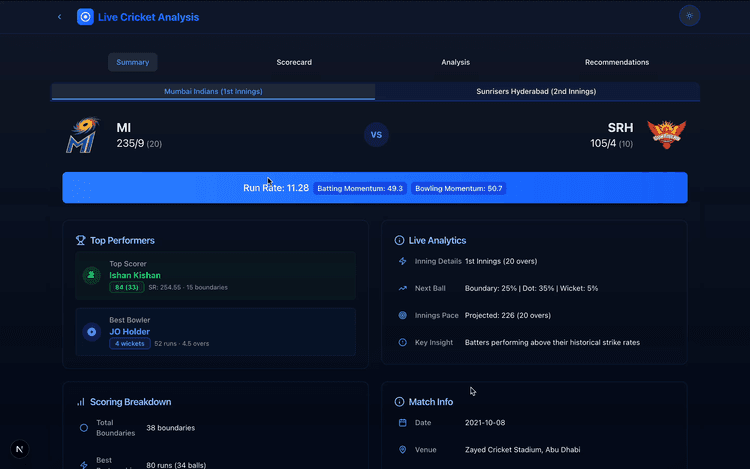Screen dimensions: 750x469
Task: Click the Sunrisers Hyderabad team logo
Action: pos(666,135)
